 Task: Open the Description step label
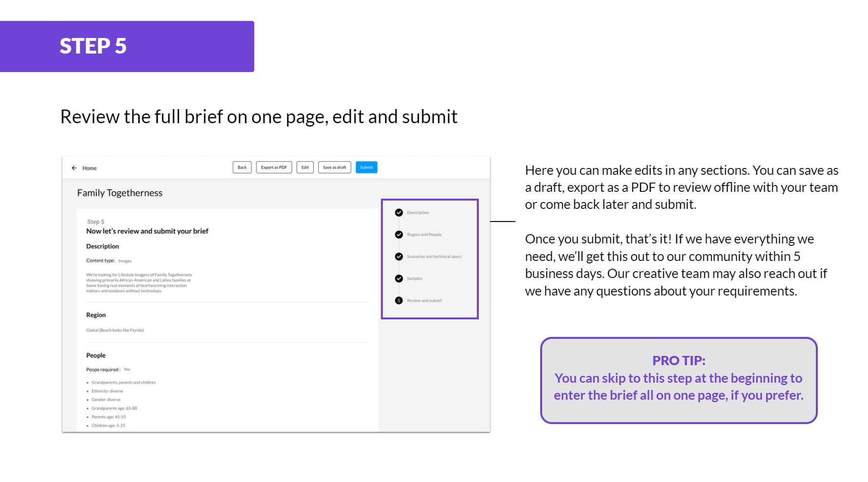(418, 213)
